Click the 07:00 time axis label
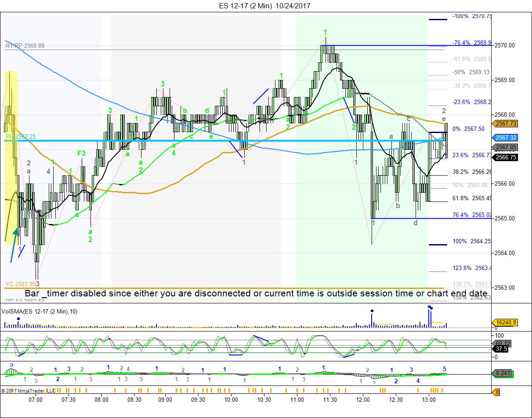 pyautogui.click(x=36, y=400)
